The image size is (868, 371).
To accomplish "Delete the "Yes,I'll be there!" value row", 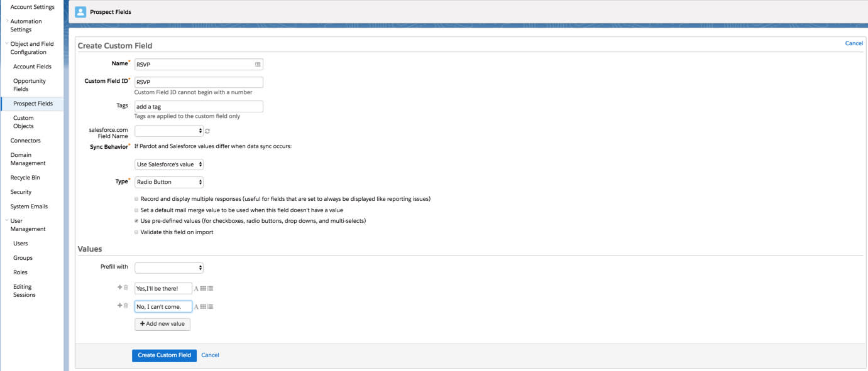I will [x=126, y=288].
